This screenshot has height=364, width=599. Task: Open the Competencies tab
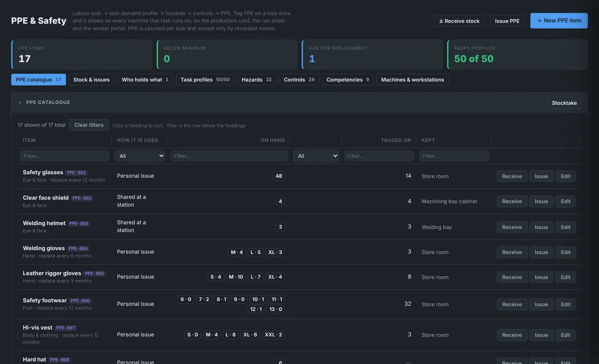tap(348, 80)
